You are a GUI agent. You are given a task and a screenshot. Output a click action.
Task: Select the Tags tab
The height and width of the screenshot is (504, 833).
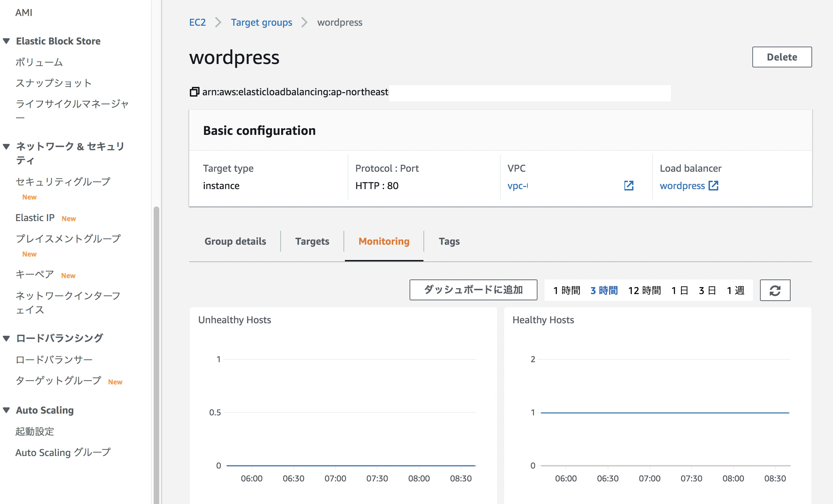(449, 241)
